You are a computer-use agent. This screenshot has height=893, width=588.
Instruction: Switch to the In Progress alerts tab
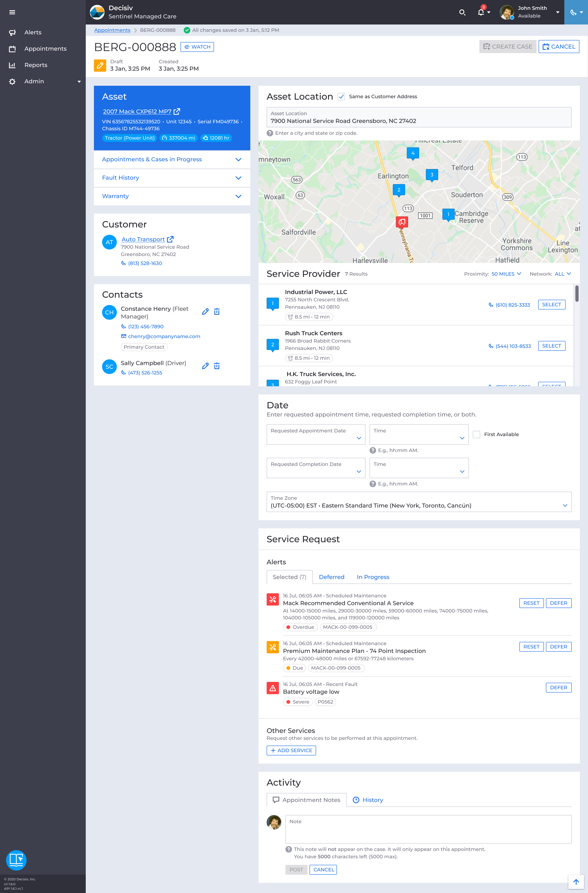(x=373, y=577)
